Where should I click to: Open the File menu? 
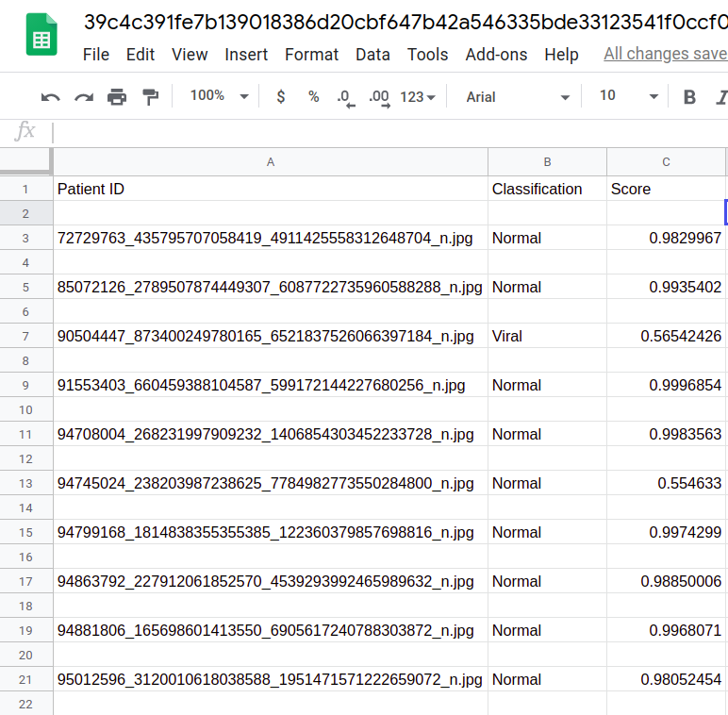click(x=95, y=55)
